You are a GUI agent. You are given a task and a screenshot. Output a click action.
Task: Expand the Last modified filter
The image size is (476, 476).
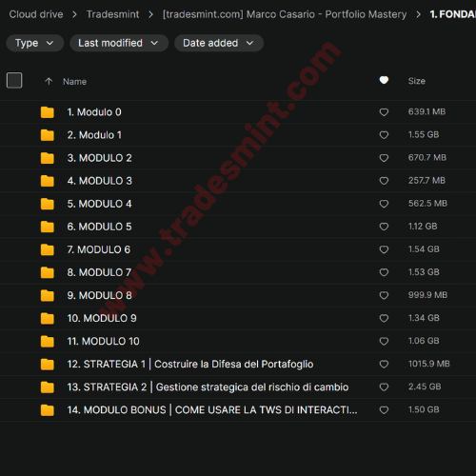119,43
